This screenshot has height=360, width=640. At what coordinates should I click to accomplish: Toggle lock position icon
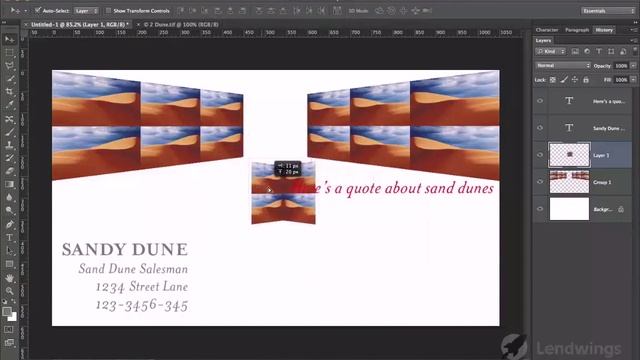click(575, 80)
